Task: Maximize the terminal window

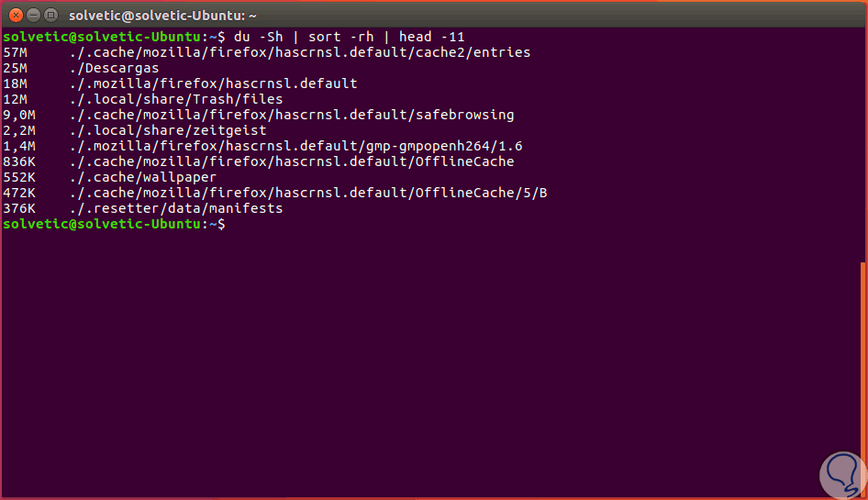Action: [x=50, y=15]
